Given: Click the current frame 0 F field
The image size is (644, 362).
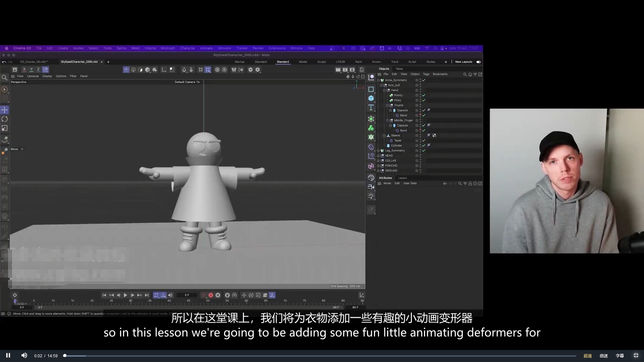Looking at the screenshot, I should (187, 295).
